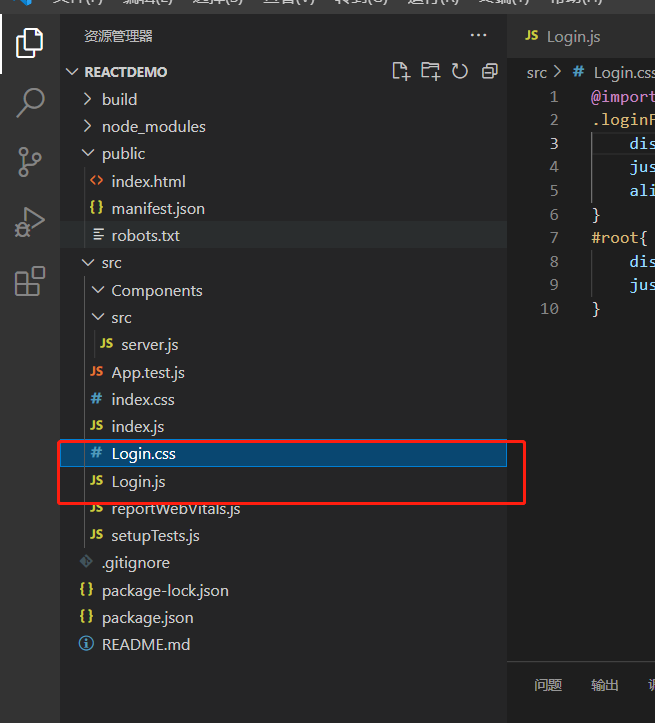Click line number 7 in editor gutter
Viewport: 655px width, 723px height.
[x=554, y=237]
